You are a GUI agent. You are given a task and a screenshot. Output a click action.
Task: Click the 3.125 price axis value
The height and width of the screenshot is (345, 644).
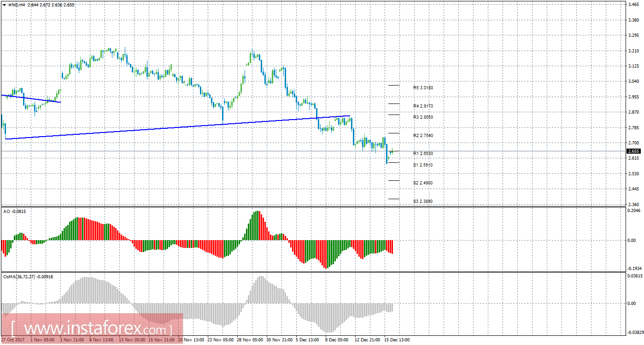click(634, 66)
